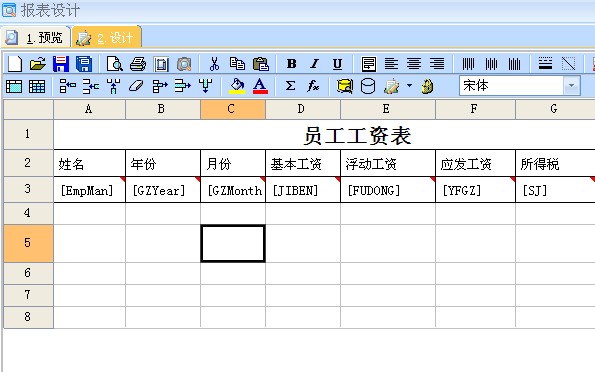Click the lock protection icon
This screenshot has height=372, width=595.
pos(428,86)
